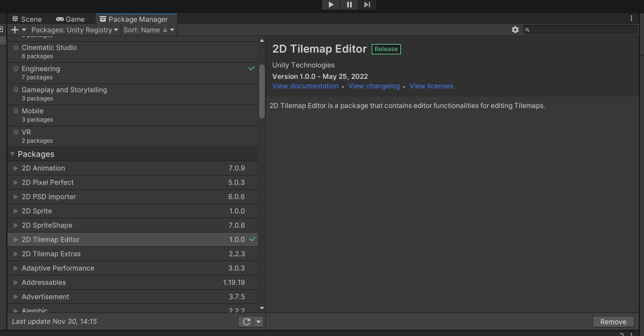
Task: Open Package Manager settings gear
Action: pos(515,30)
